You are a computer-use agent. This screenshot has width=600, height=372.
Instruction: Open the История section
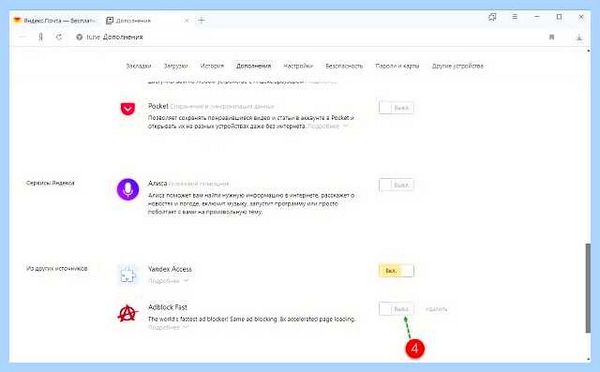(x=212, y=66)
